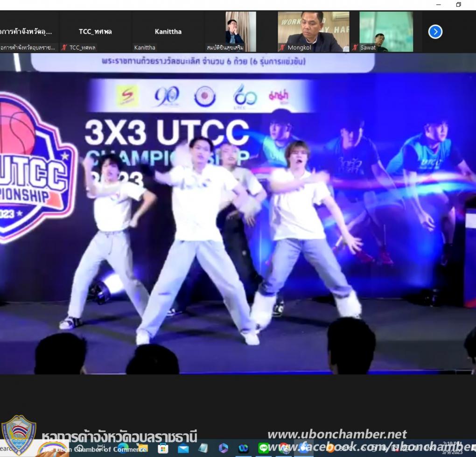Open Sawat's video tile
Screen dimensions: 476x457
pos(386,32)
